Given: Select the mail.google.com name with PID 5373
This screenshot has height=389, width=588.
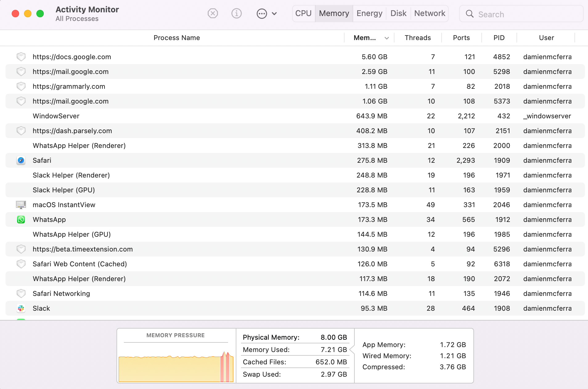Looking at the screenshot, I should click(71, 101).
